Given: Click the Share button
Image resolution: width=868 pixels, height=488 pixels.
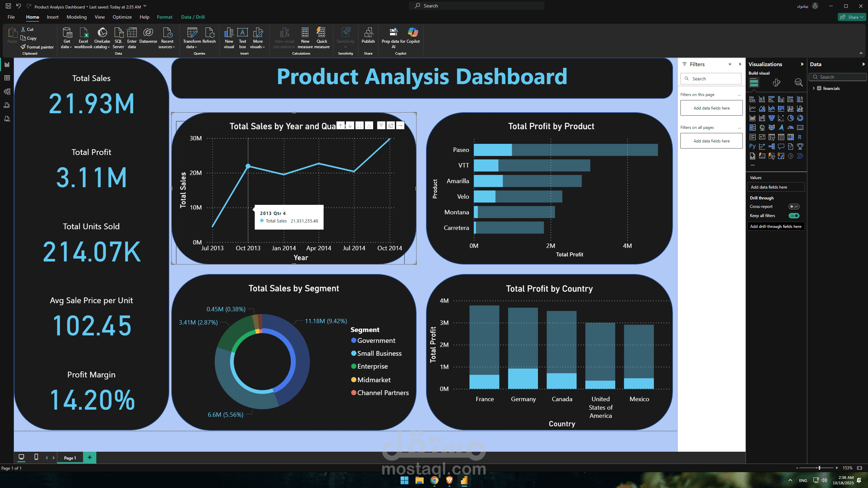Looking at the screenshot, I should (852, 17).
